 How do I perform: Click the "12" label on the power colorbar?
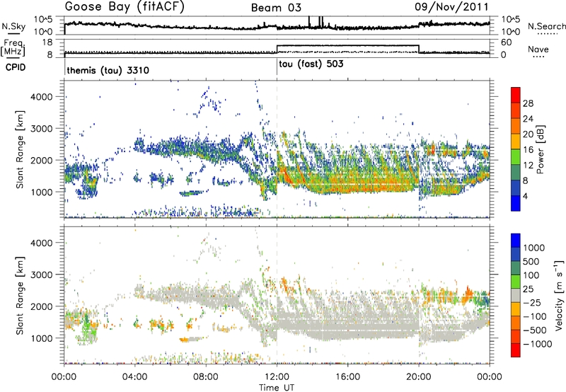(x=528, y=166)
